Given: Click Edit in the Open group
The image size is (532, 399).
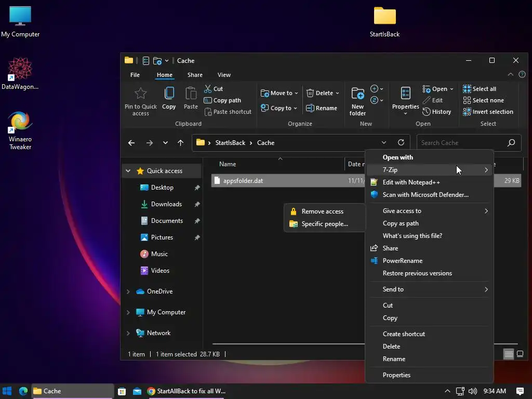Looking at the screenshot, I should pyautogui.click(x=433, y=100).
